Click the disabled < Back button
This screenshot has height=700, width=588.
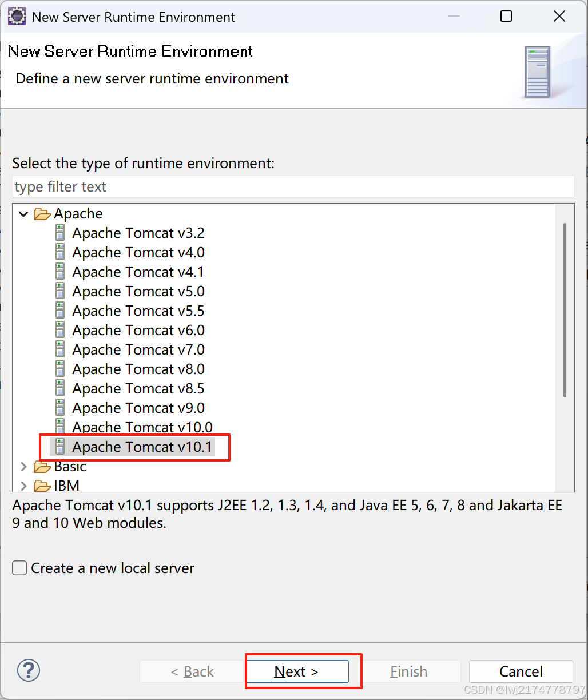[192, 671]
